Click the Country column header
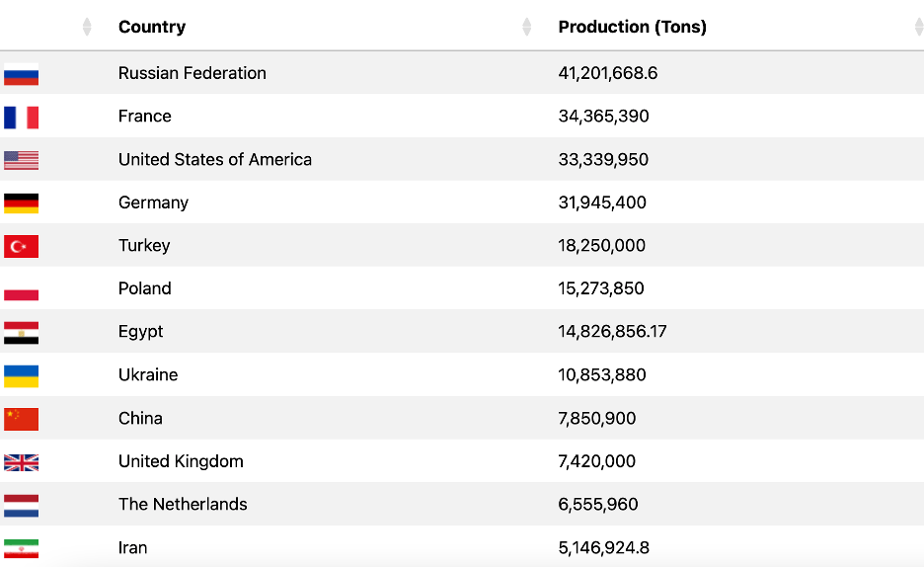924x567 pixels. 152,27
